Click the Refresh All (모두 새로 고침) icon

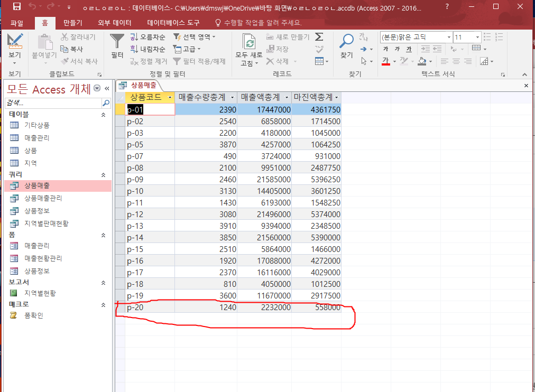pyautogui.click(x=248, y=43)
